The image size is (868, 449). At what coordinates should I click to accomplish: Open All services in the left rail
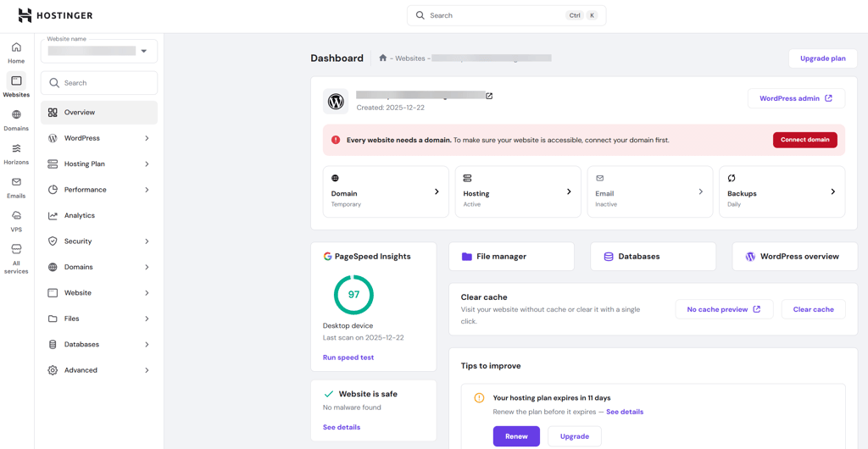click(x=16, y=258)
